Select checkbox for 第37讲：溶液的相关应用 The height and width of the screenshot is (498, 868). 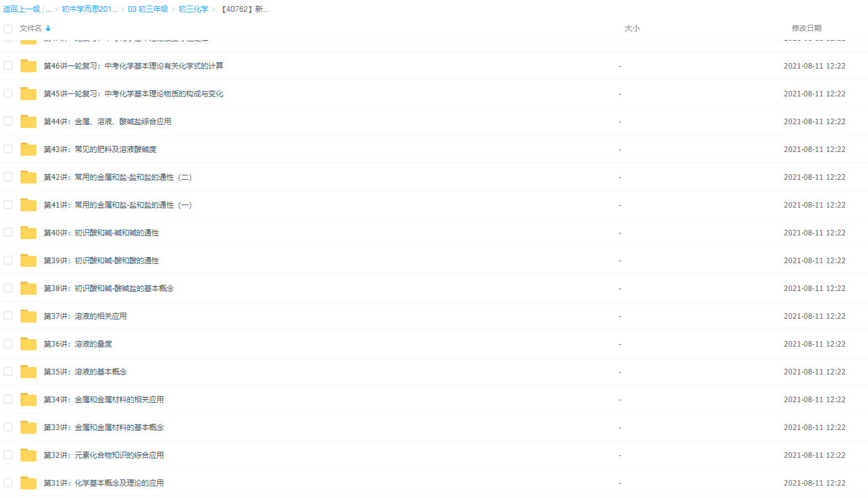8,316
